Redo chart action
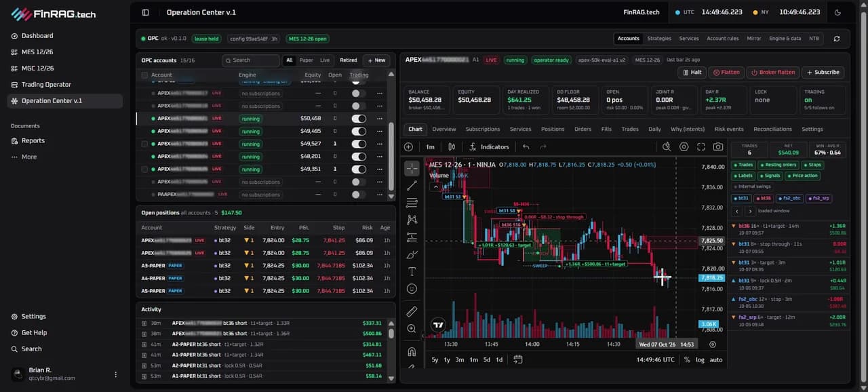Image resolution: width=868 pixels, height=392 pixels. pos(543,146)
